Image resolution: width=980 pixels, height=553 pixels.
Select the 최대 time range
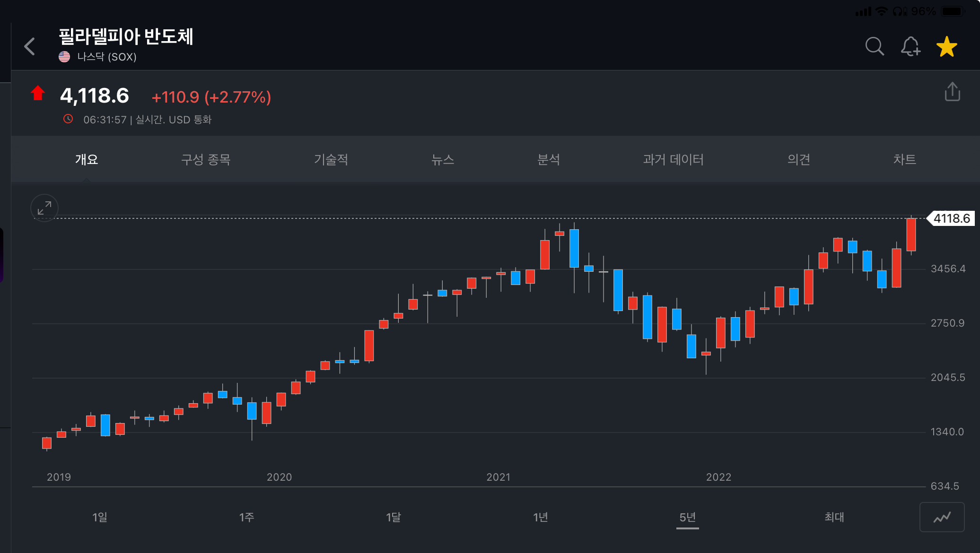(x=834, y=517)
